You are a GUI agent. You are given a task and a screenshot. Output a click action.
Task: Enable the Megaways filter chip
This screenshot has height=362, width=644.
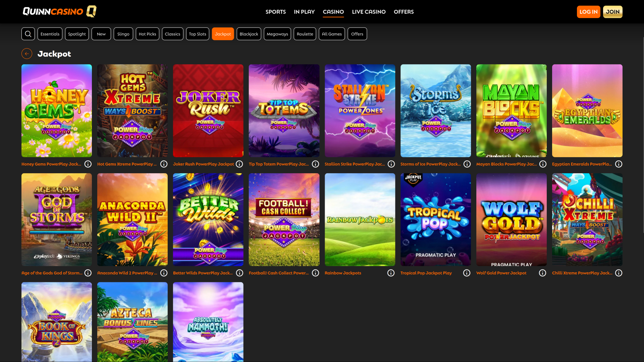[277, 34]
